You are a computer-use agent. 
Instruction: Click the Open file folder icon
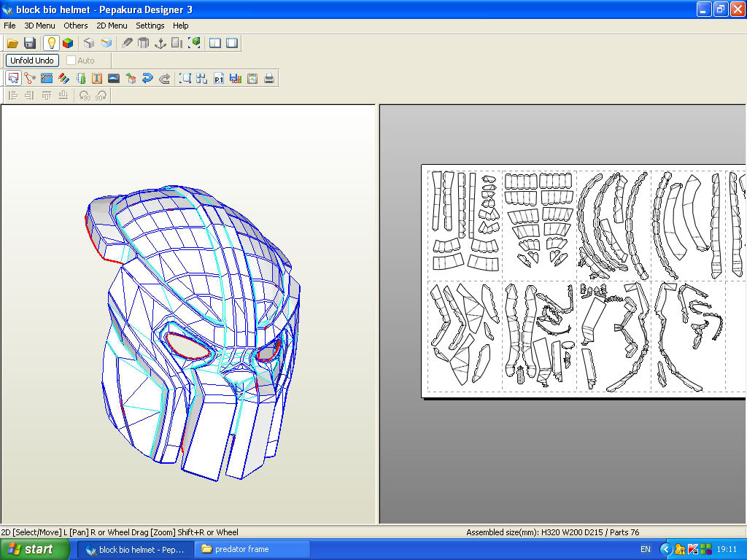point(13,43)
